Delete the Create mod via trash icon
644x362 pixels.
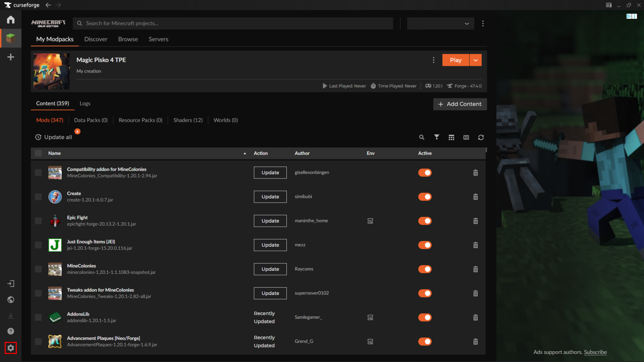[475, 197]
